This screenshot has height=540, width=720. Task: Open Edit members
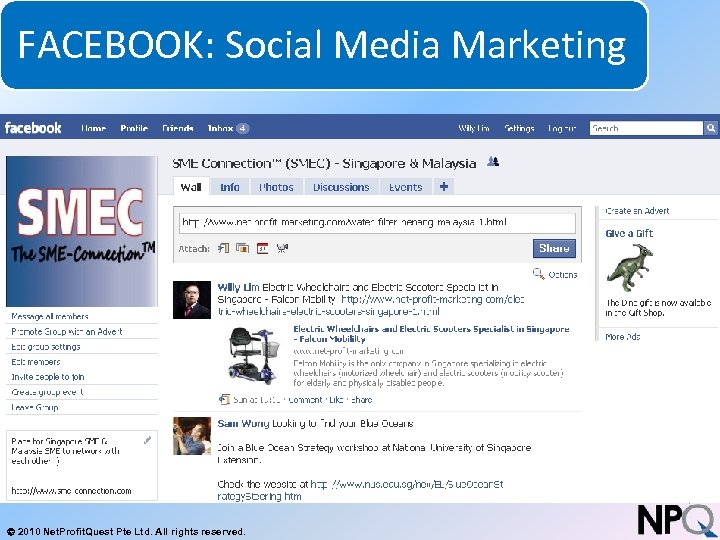pyautogui.click(x=35, y=362)
